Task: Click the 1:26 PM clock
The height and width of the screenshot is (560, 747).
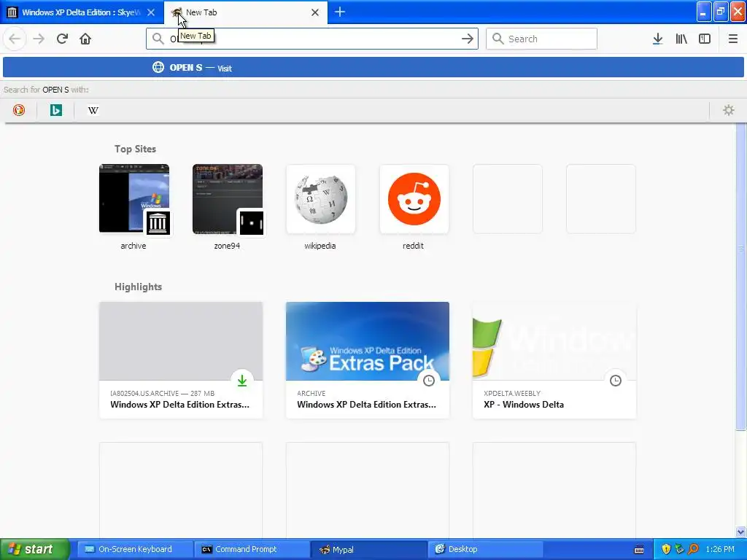Action: 720,549
